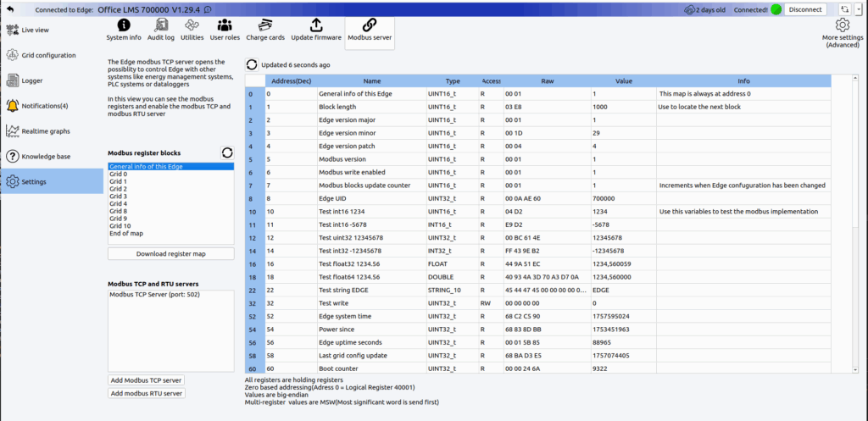Click the comment icon after V1.29.4
868x421 pixels.
point(207,9)
